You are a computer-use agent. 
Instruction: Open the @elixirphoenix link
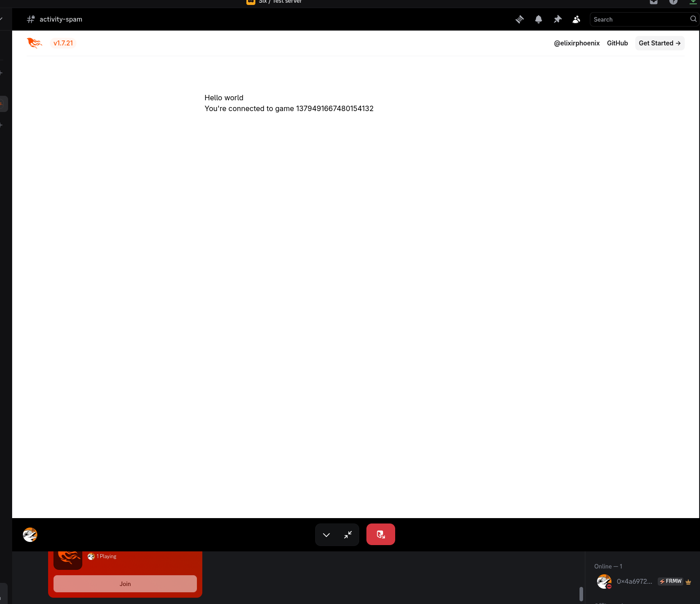click(x=576, y=43)
